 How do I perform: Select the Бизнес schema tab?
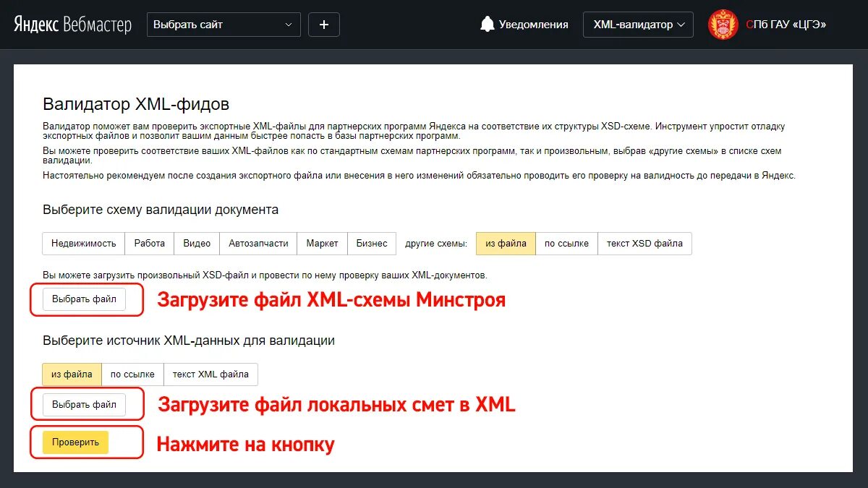coord(372,244)
